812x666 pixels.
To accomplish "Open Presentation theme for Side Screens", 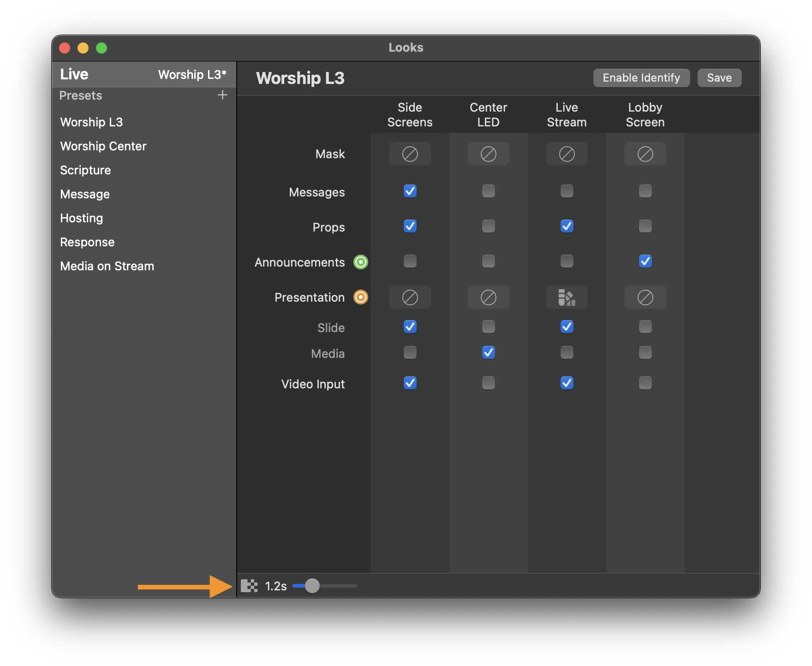I will click(x=410, y=297).
